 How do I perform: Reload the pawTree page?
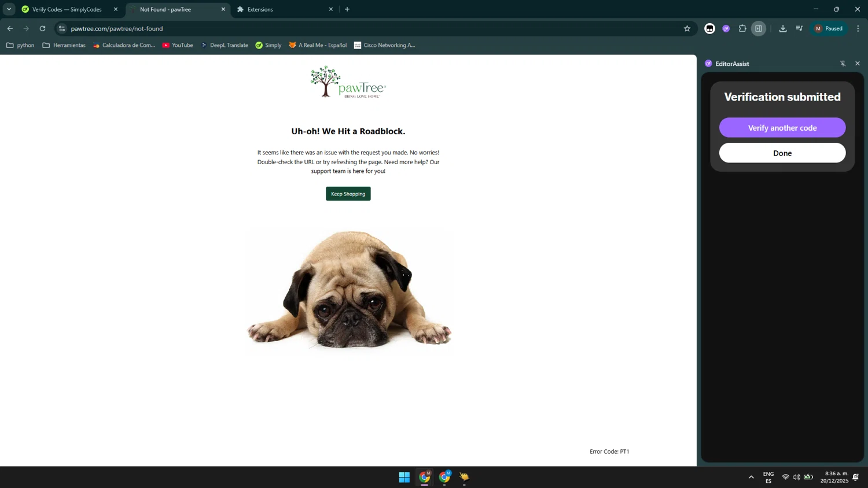pyautogui.click(x=42, y=28)
